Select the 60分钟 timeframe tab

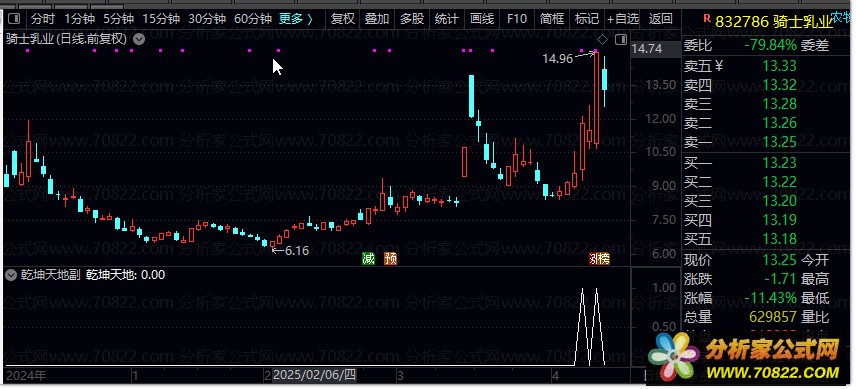pos(253,19)
